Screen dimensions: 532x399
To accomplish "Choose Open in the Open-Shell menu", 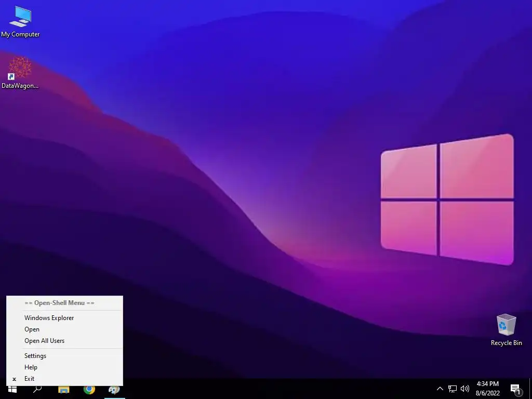I will (x=64, y=329).
